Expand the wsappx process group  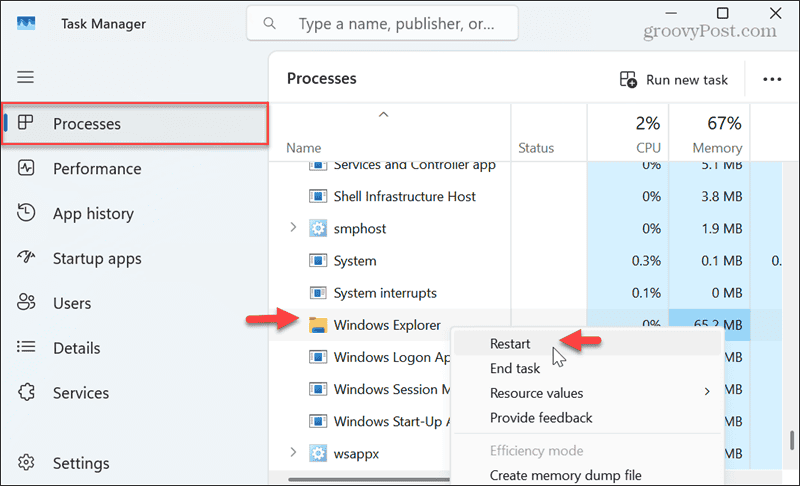[x=293, y=452]
